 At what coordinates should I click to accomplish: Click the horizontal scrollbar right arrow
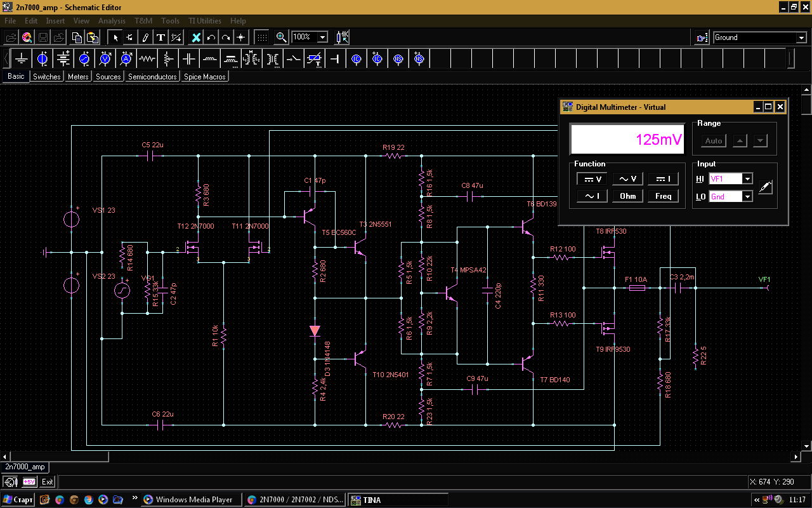pyautogui.click(x=797, y=457)
